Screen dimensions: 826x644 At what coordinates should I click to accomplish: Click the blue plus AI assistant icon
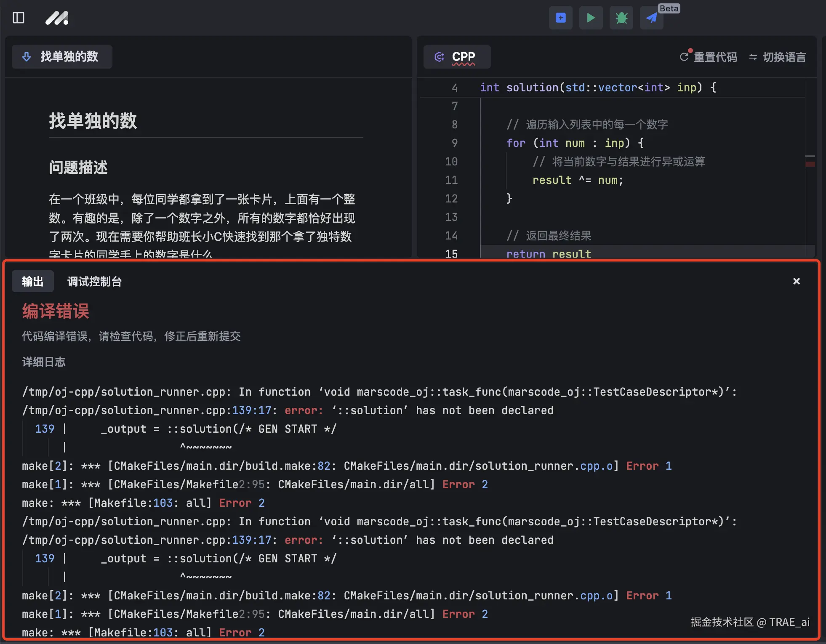click(x=560, y=18)
